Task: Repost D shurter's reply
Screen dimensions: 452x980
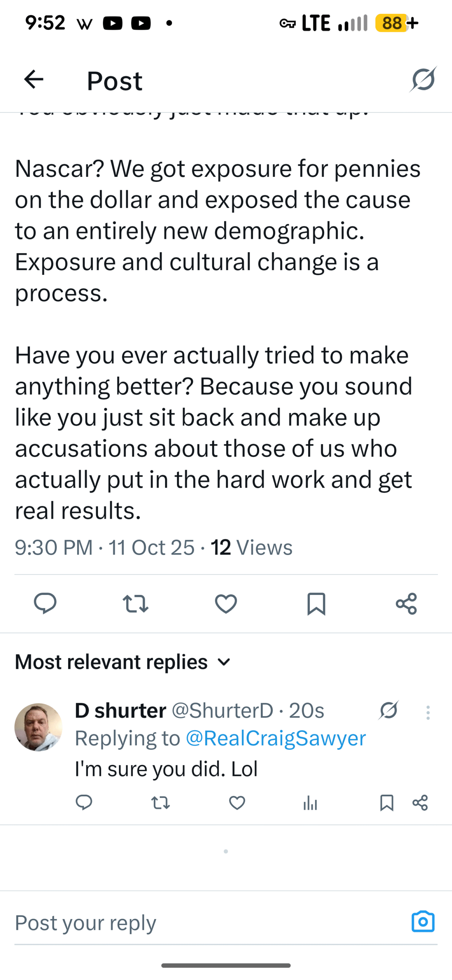Action: pos(161,802)
